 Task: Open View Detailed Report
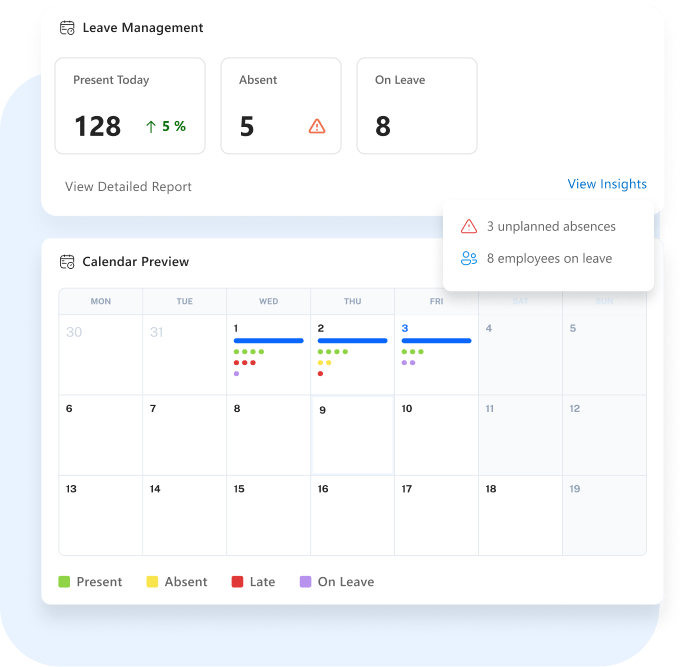coord(128,187)
